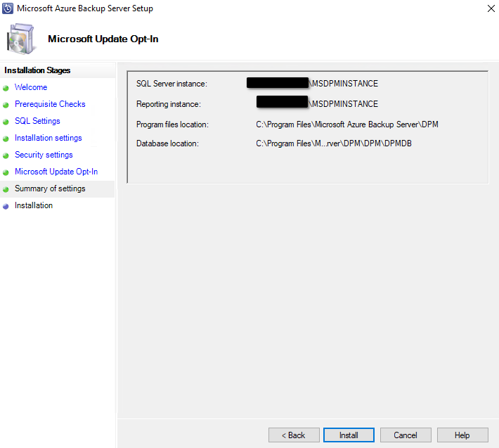Open the Security settings stage
The height and width of the screenshot is (448, 499).
point(44,155)
